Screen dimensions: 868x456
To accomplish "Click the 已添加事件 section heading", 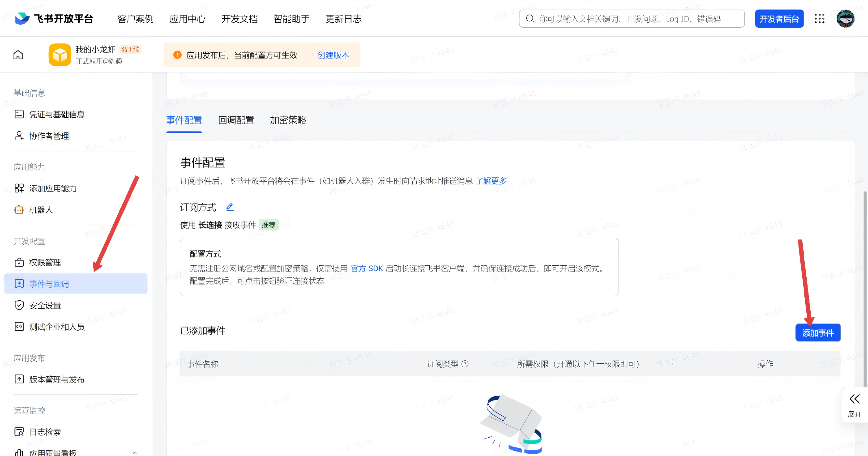I will pyautogui.click(x=202, y=330).
